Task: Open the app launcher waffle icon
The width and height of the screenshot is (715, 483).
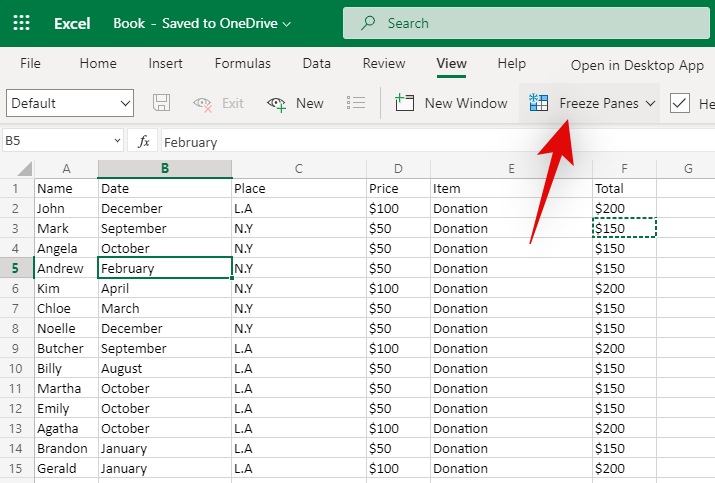Action: pyautogui.click(x=21, y=22)
